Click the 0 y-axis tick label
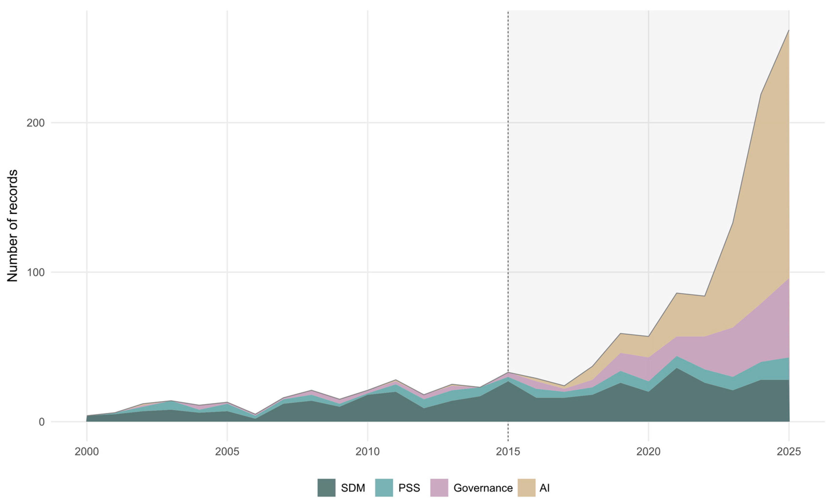Screen dimensions: 832x504 tap(42, 422)
